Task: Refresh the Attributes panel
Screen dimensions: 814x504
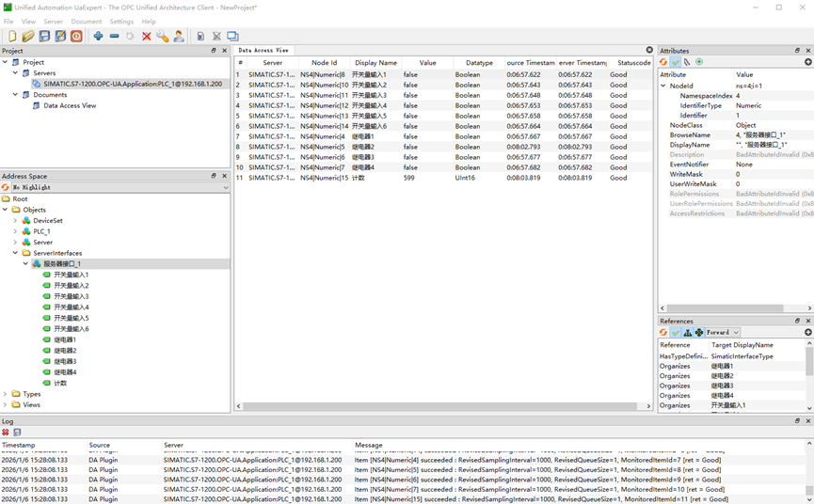Action: pyautogui.click(x=662, y=62)
